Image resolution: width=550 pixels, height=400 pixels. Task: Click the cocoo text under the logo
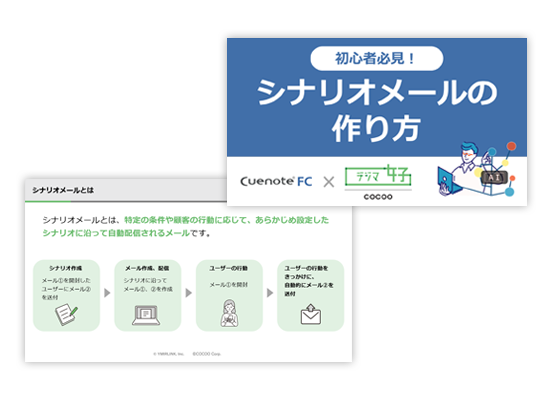click(378, 196)
